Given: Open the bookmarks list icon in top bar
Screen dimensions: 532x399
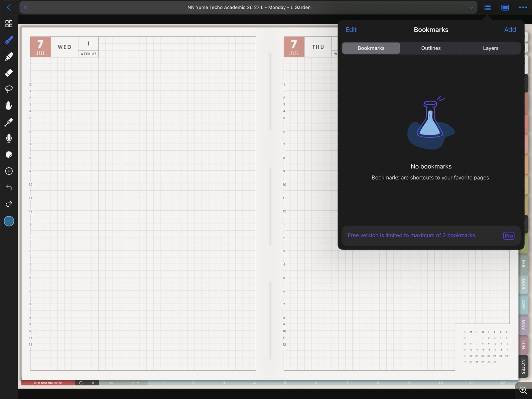Looking at the screenshot, I should [487, 7].
